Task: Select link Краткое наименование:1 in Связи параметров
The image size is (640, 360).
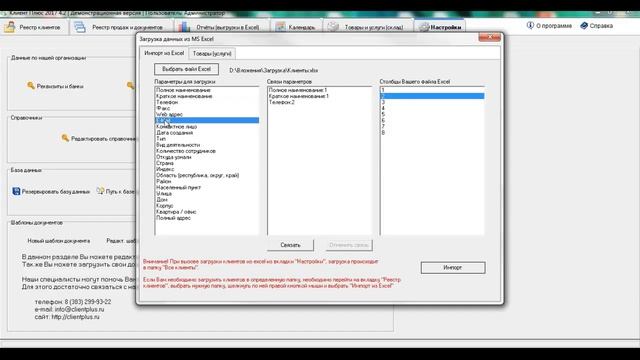Action: pos(320,96)
